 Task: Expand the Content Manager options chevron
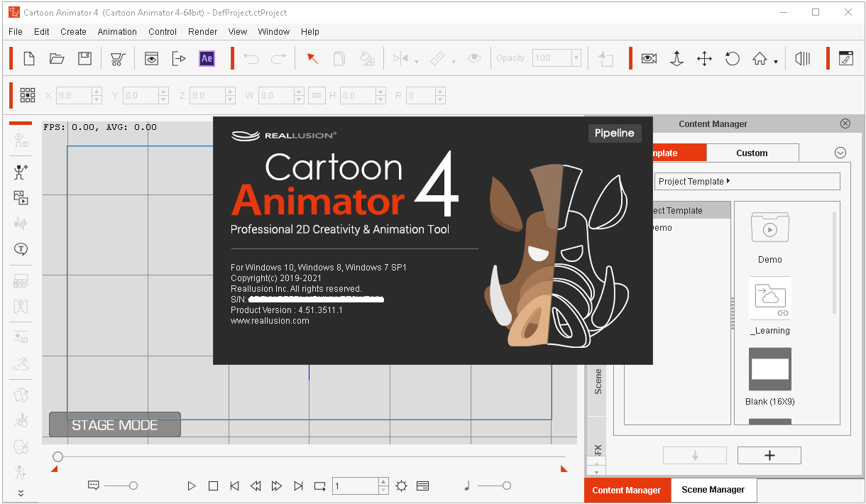pos(840,153)
